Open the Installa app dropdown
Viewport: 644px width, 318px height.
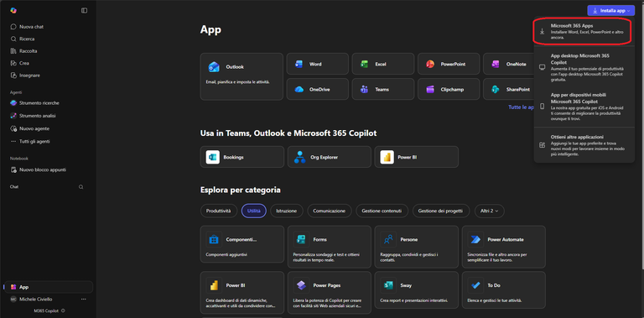coord(610,10)
